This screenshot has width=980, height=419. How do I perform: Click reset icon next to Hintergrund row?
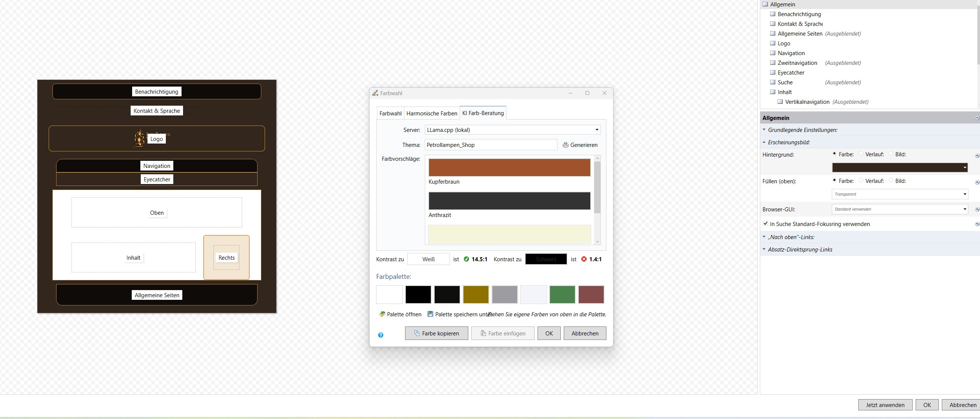[x=977, y=156]
